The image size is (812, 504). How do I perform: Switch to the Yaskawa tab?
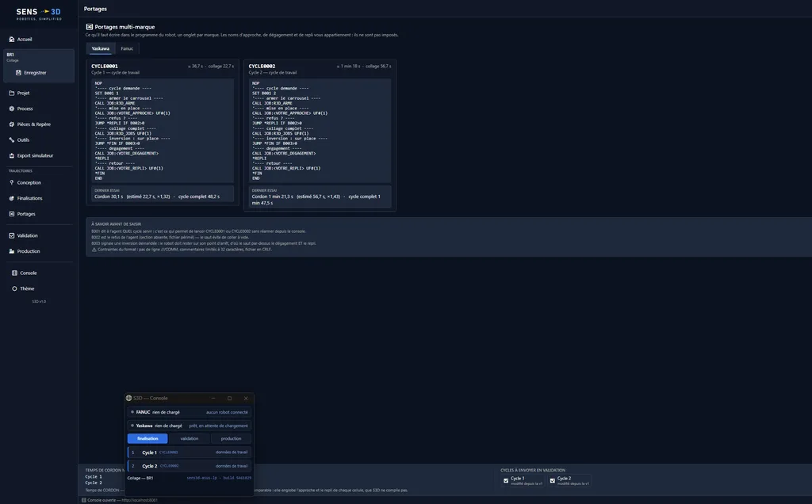click(x=101, y=48)
